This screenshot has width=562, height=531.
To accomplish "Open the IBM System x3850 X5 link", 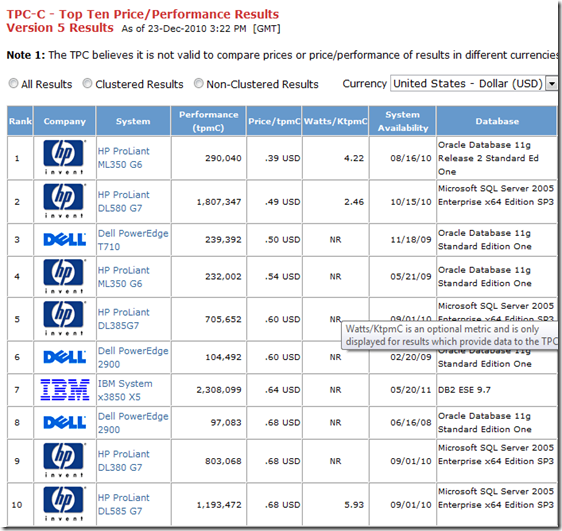I will click(x=125, y=390).
